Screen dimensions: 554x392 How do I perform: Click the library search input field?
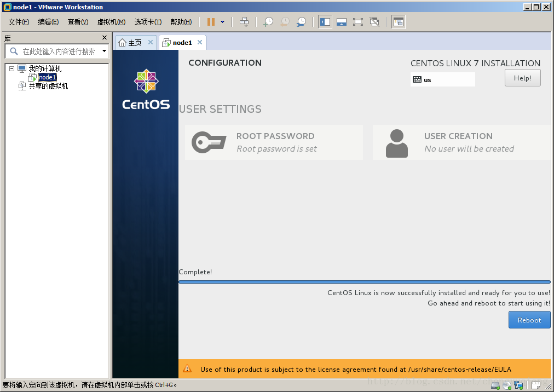click(x=59, y=51)
